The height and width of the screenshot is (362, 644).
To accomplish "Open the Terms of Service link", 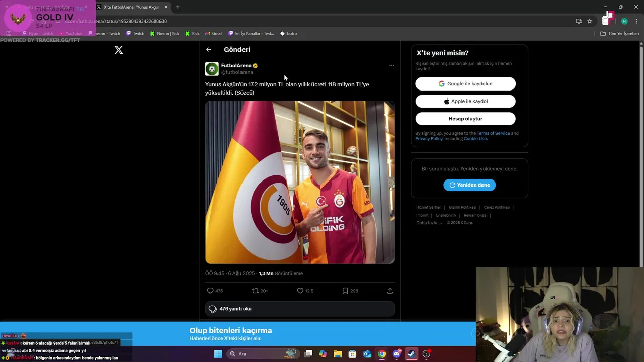I will pos(493,133).
